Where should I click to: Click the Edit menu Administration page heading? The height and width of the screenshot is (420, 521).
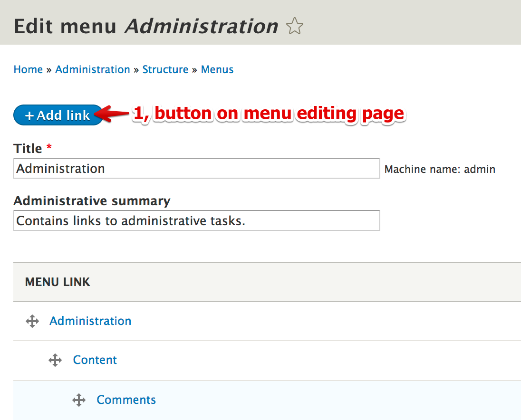click(145, 26)
